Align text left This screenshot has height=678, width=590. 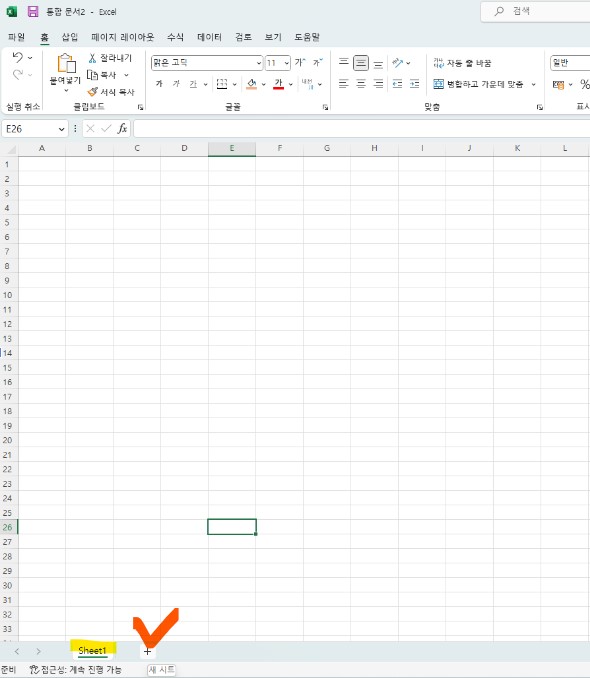[x=343, y=84]
